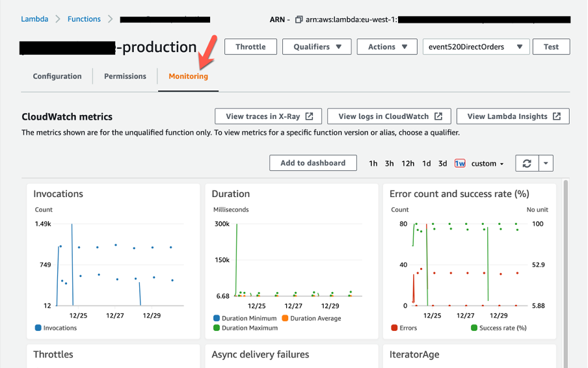Click external link icon on View Lambda Insights
This screenshot has width=588, height=368.
(x=557, y=116)
